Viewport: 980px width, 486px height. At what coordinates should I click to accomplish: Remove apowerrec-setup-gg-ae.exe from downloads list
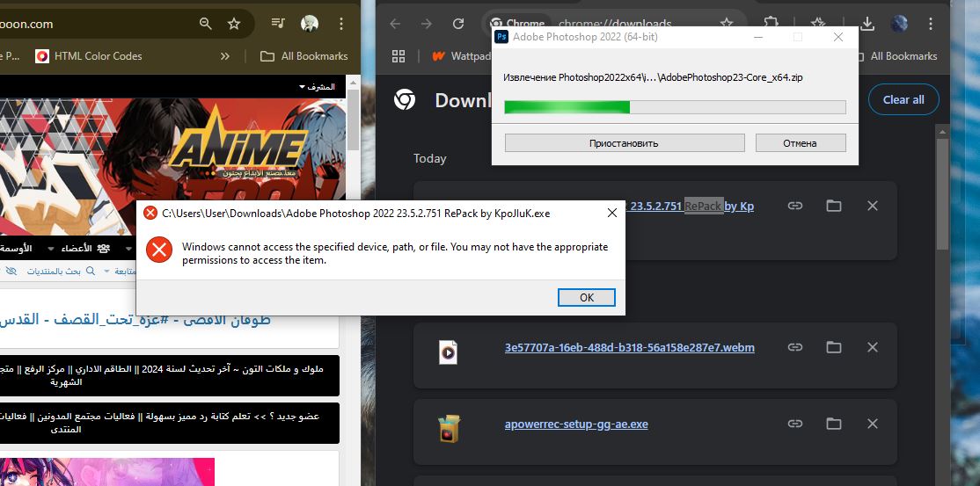click(x=873, y=424)
